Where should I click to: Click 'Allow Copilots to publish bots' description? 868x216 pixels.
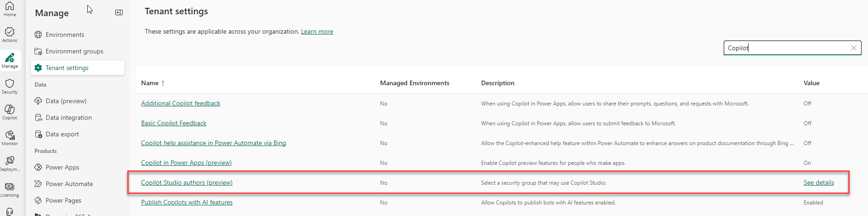point(548,203)
